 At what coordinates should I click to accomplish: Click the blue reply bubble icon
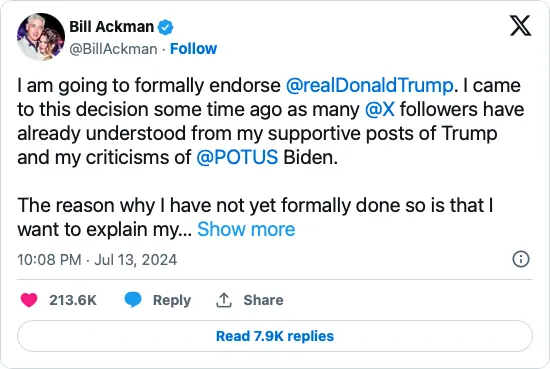click(133, 300)
